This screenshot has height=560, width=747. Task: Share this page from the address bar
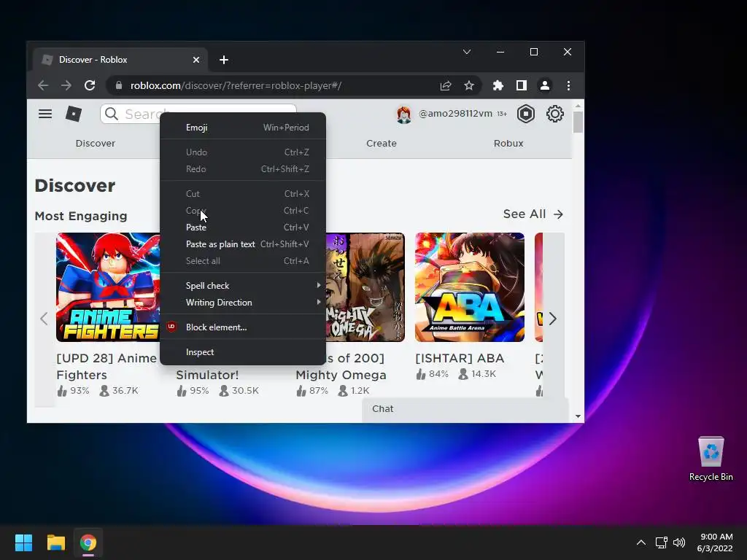446,86
